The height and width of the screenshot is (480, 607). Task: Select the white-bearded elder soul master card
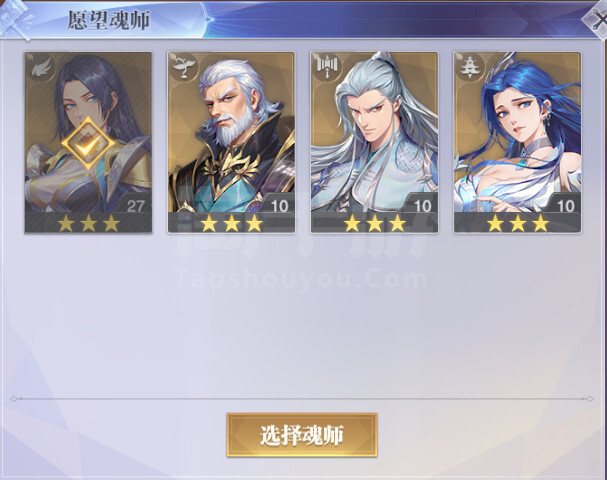231,142
